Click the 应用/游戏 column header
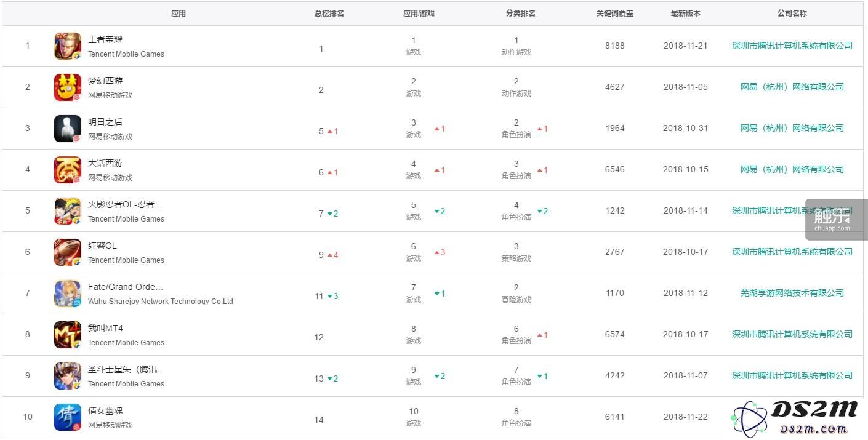The height and width of the screenshot is (440, 868). click(x=419, y=14)
